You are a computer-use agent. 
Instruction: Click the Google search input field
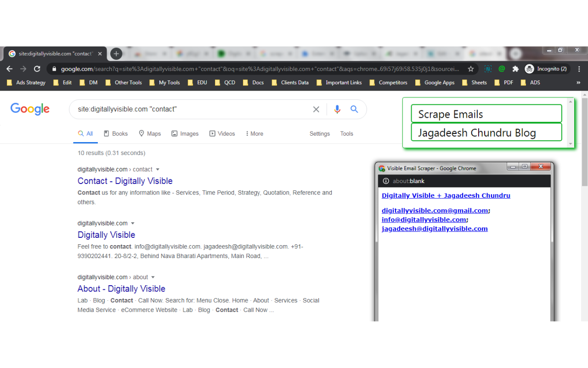[x=193, y=109]
